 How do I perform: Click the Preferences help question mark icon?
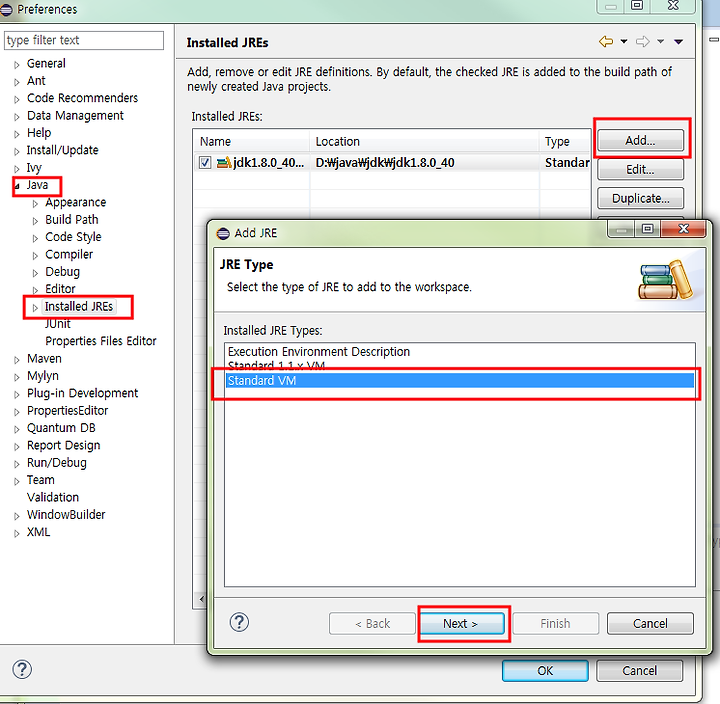pyautogui.click(x=22, y=670)
